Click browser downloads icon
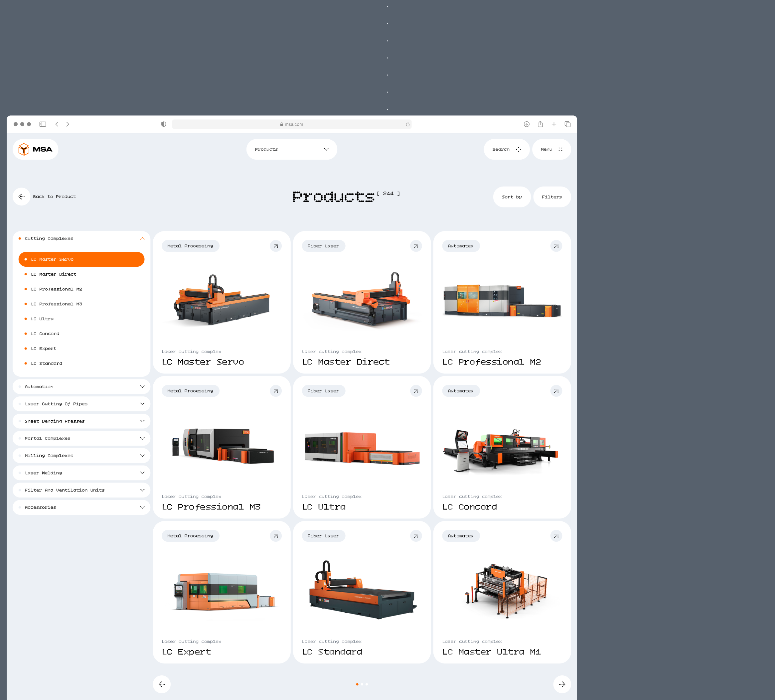Viewport: 775px width, 700px height. pos(526,124)
